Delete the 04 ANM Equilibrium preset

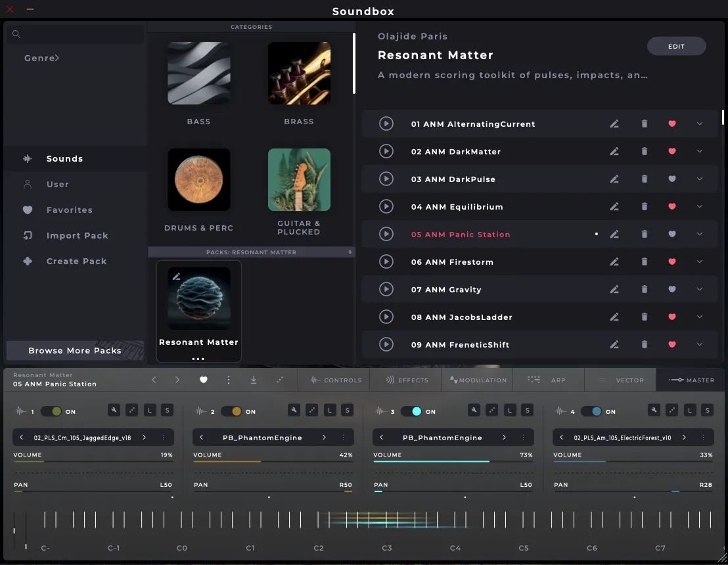coord(644,206)
